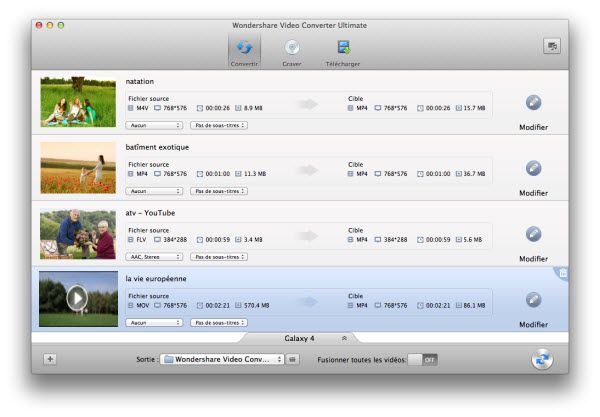Open subtitles dropdown for natation

click(x=219, y=125)
